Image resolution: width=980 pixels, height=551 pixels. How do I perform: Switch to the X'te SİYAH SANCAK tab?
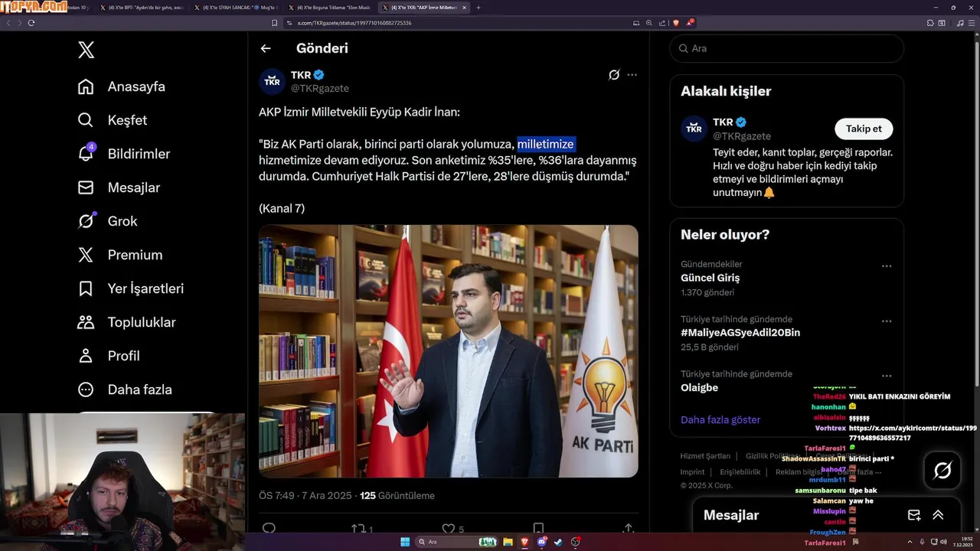tap(235, 8)
